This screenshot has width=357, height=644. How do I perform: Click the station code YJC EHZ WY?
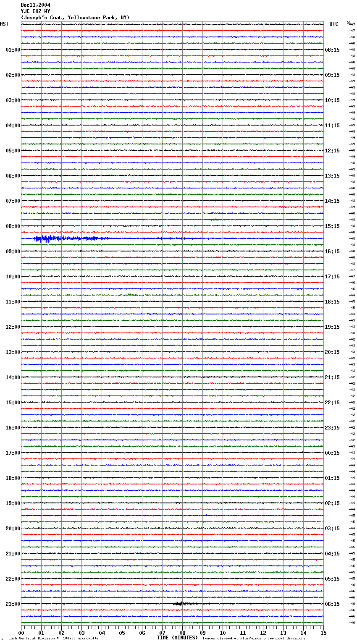pos(36,11)
